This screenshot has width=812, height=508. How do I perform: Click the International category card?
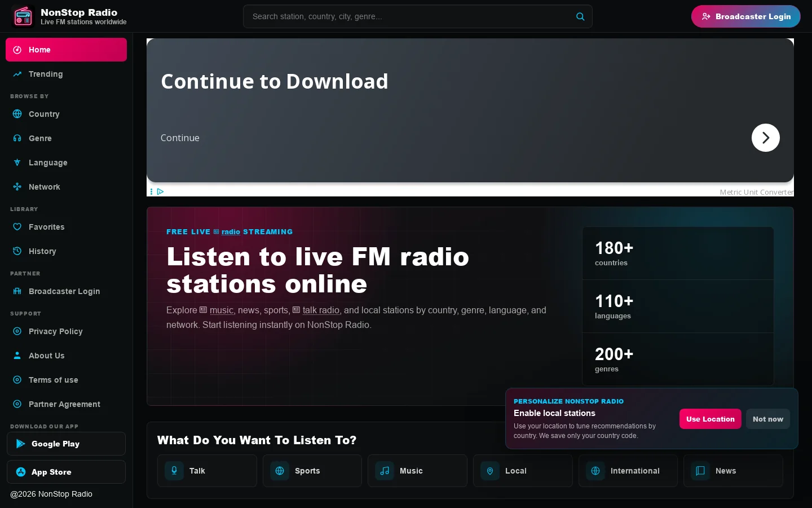(628, 471)
